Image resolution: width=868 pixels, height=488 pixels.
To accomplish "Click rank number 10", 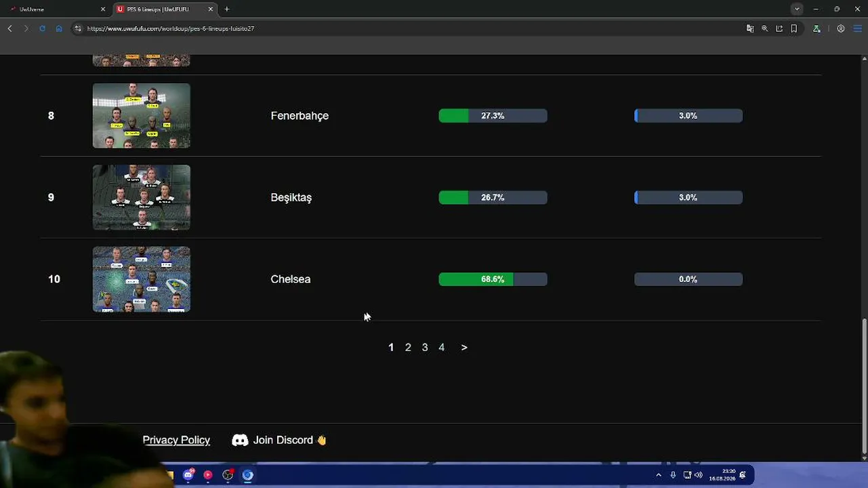I will pyautogui.click(x=54, y=279).
